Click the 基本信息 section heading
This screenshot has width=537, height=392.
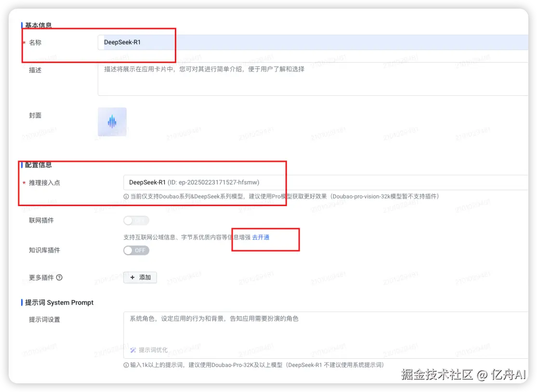coord(38,26)
